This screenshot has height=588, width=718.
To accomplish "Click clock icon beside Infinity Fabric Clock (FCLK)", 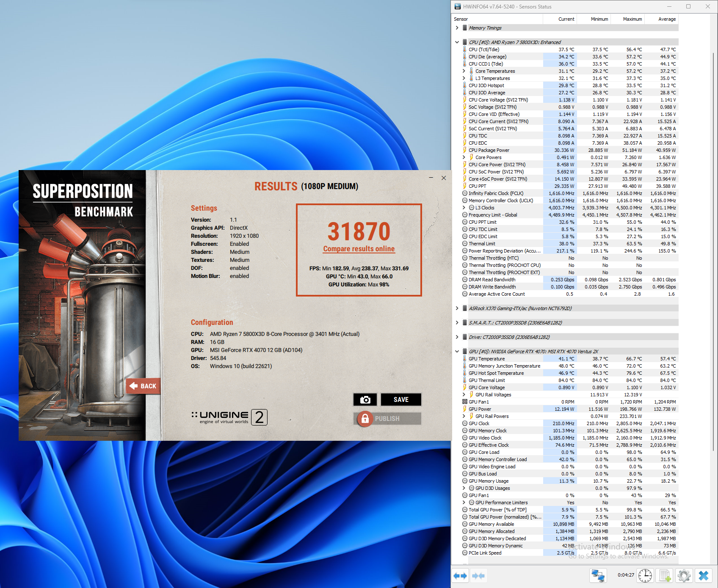I will tap(465, 193).
